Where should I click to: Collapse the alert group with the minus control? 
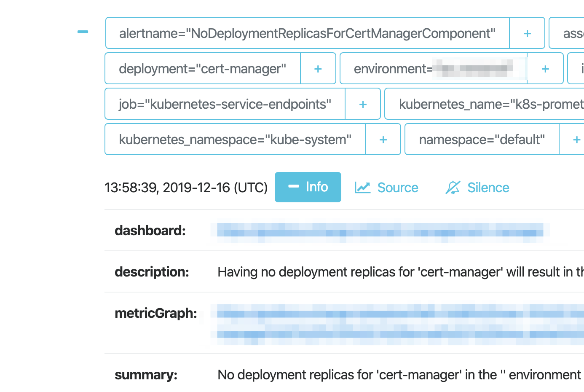[83, 32]
